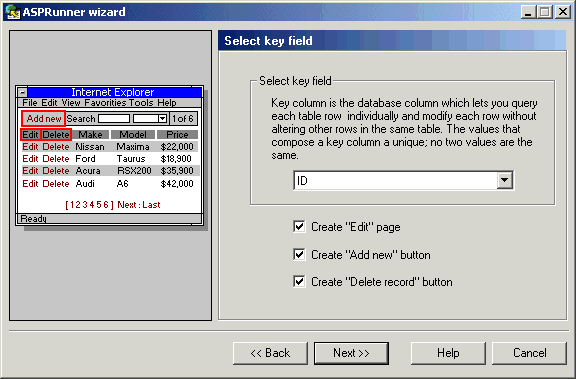Image resolution: width=576 pixels, height=379 pixels.
Task: Click the "Select key field" heading text
Action: tap(268, 41)
